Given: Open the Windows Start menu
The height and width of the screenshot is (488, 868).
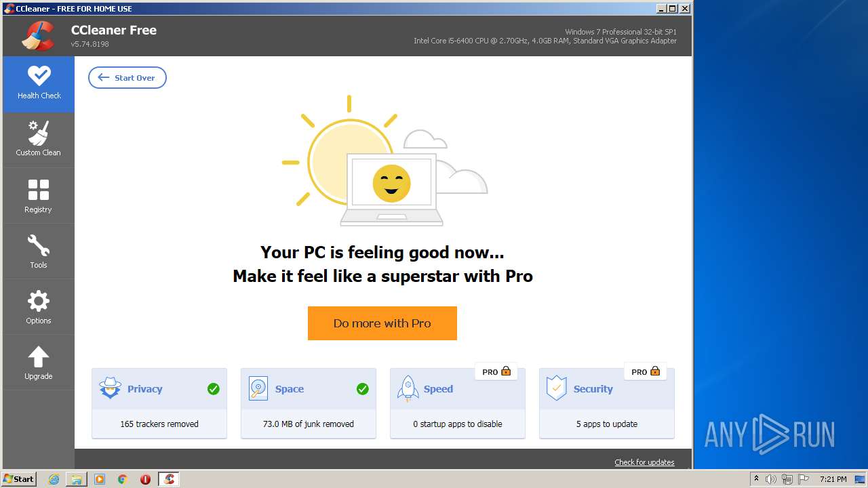Looking at the screenshot, I should (x=18, y=479).
